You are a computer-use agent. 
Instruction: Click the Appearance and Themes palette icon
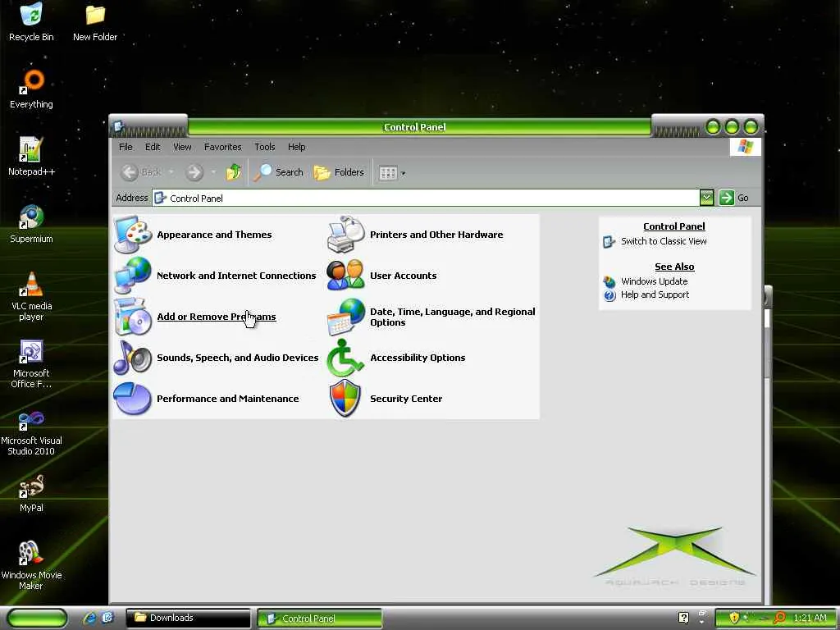click(x=132, y=234)
